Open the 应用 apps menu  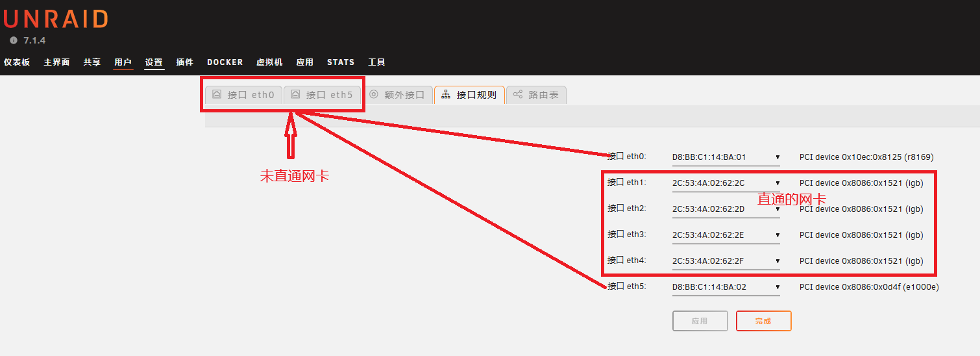[x=305, y=62]
